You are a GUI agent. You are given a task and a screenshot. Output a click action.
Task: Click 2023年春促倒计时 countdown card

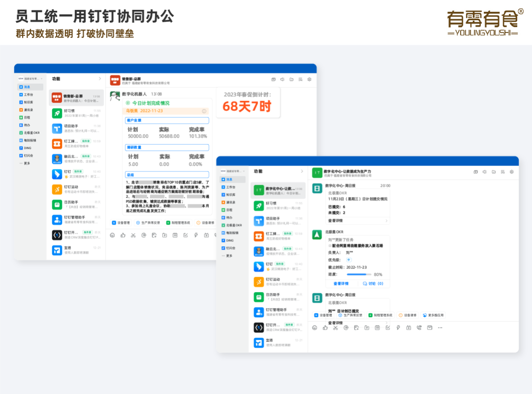[x=248, y=102]
